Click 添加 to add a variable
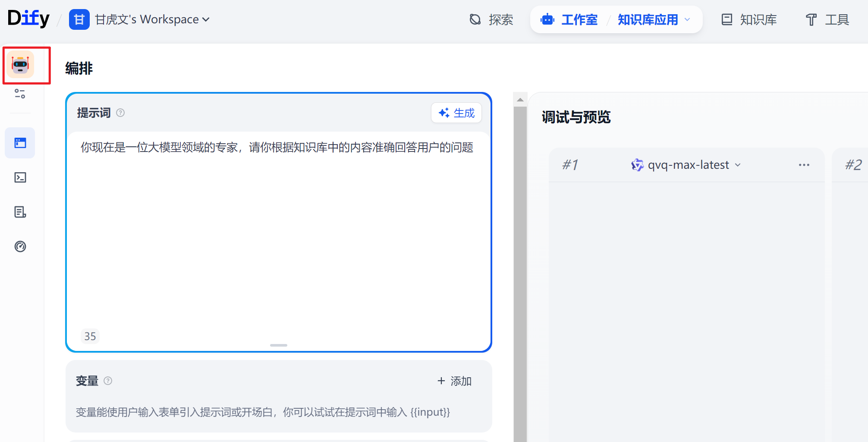868x442 pixels. (454, 381)
